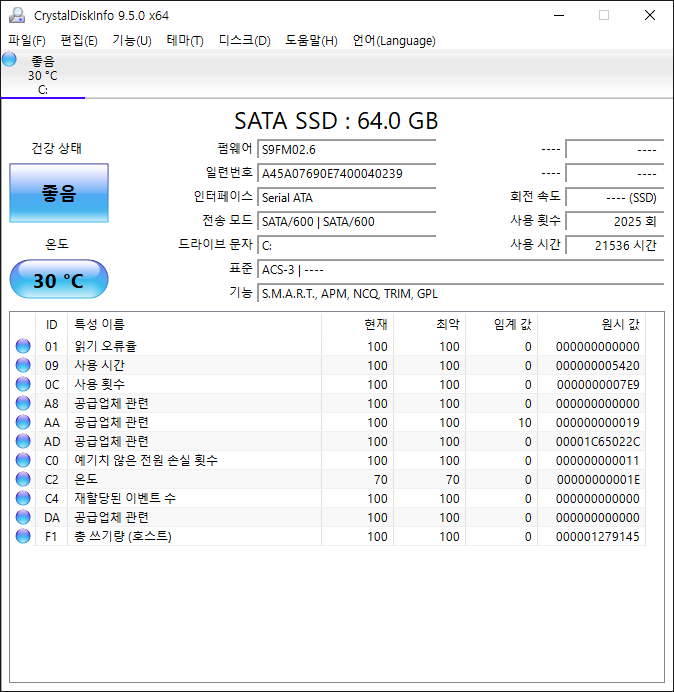The image size is (674, 692).
Task: Click the 원시 값 column header
Action: (x=591, y=325)
